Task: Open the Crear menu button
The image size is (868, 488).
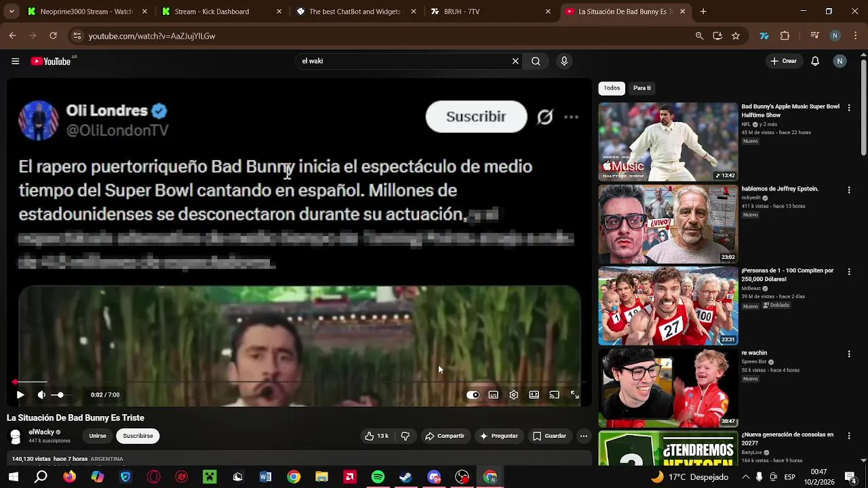Action: pyautogui.click(x=783, y=61)
